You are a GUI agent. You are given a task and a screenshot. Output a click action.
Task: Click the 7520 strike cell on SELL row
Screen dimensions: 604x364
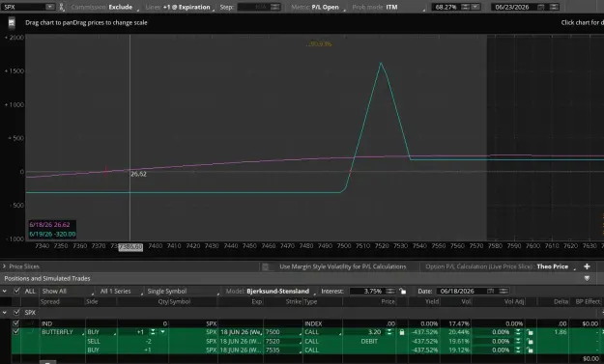click(283, 341)
